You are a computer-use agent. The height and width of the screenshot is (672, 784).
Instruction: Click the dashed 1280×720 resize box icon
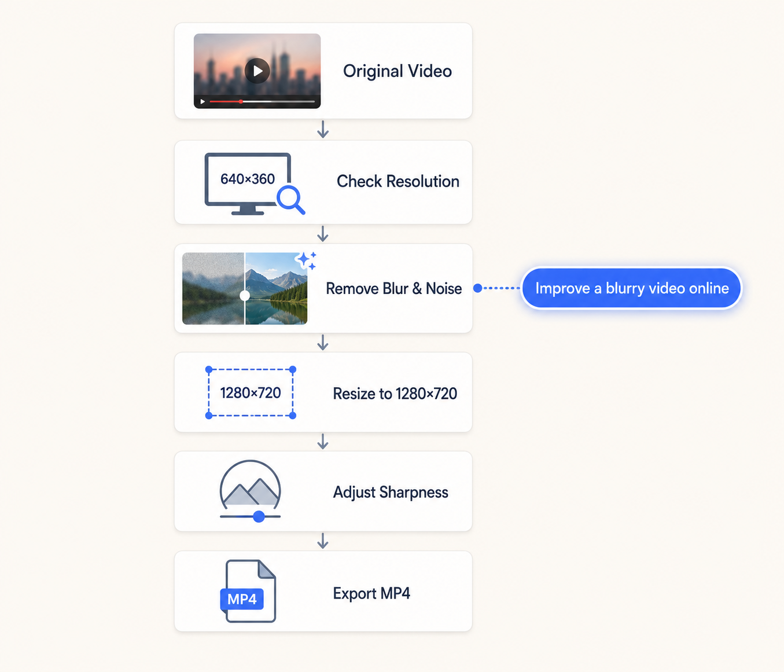tap(251, 392)
